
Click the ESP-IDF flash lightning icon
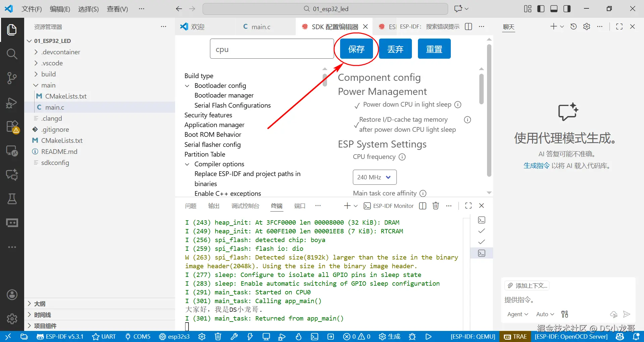click(x=250, y=336)
